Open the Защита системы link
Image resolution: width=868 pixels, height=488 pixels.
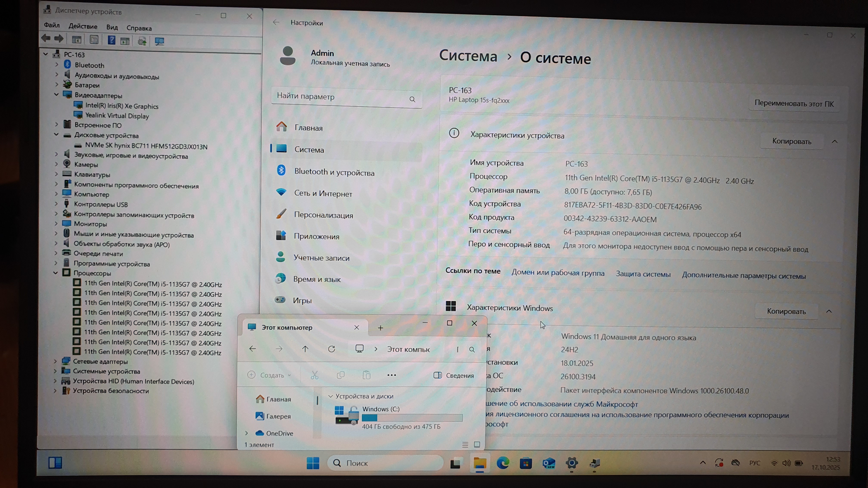[643, 274]
